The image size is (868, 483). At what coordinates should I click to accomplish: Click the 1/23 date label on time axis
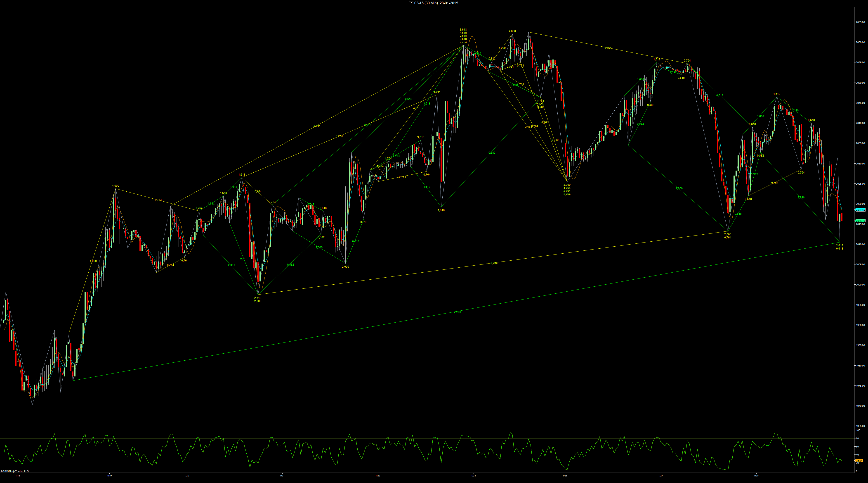(x=474, y=476)
